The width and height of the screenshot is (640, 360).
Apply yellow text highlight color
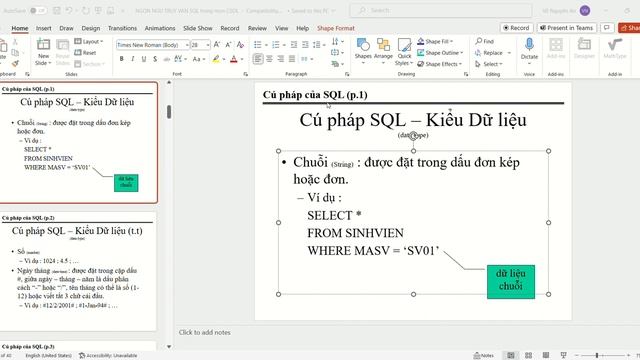click(216, 59)
